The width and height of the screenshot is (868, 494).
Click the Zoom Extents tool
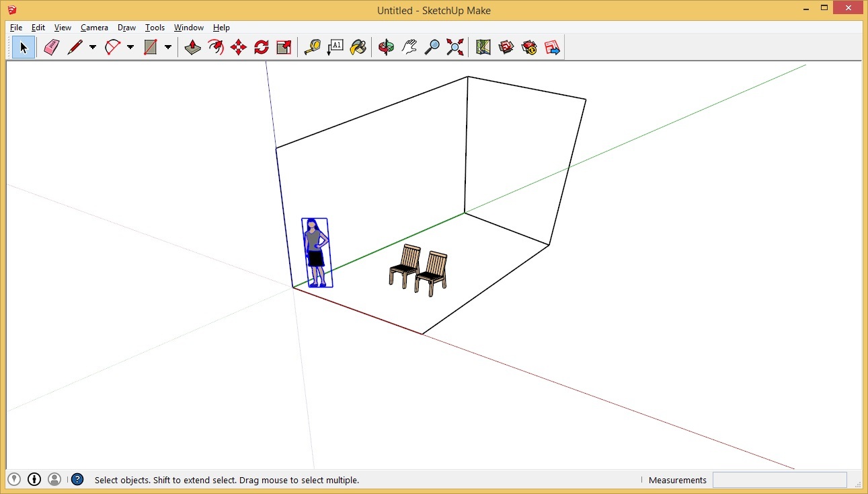pos(455,47)
